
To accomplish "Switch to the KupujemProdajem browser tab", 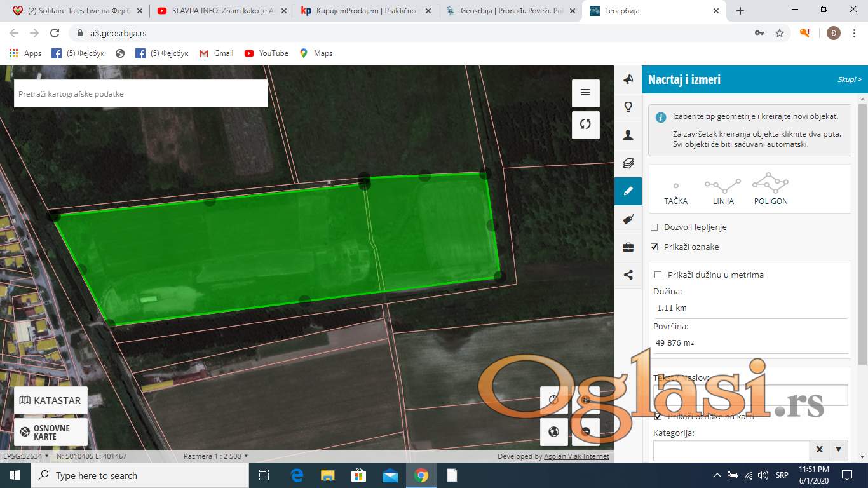I will pyautogui.click(x=362, y=11).
